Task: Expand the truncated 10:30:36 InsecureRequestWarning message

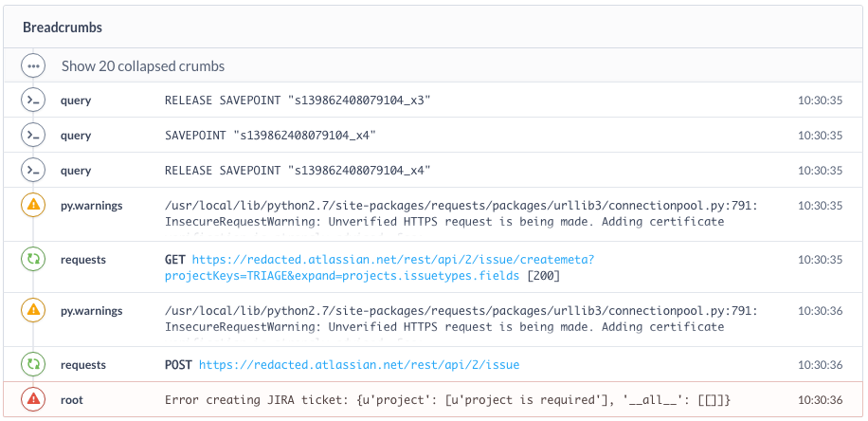Action: (443, 328)
